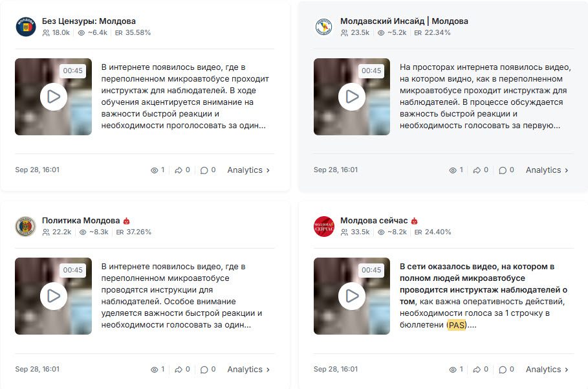Click the red Молдова сейчас channel avatar
Viewport: 588px width, 389px height.
324,226
